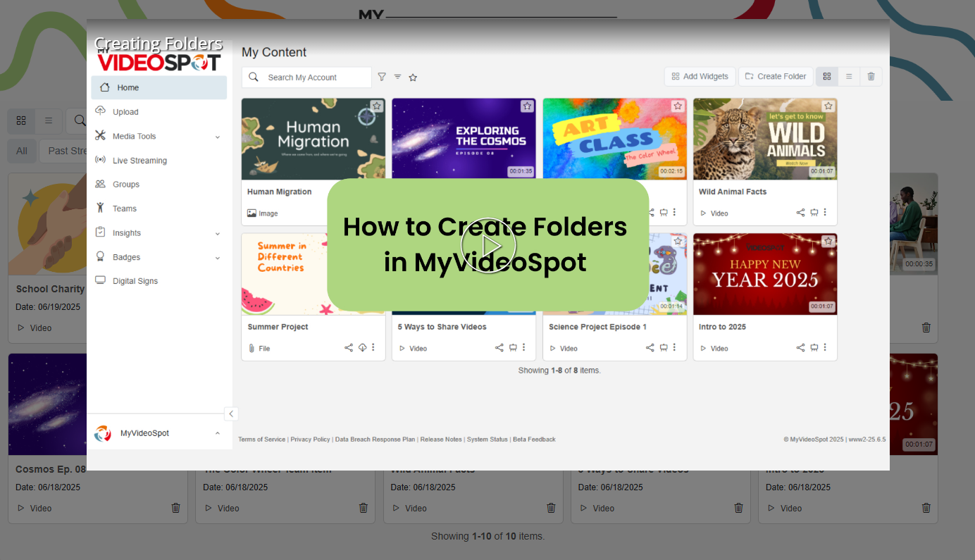Favorite the Happy New Year 2025 video
The height and width of the screenshot is (560, 975).
(828, 242)
